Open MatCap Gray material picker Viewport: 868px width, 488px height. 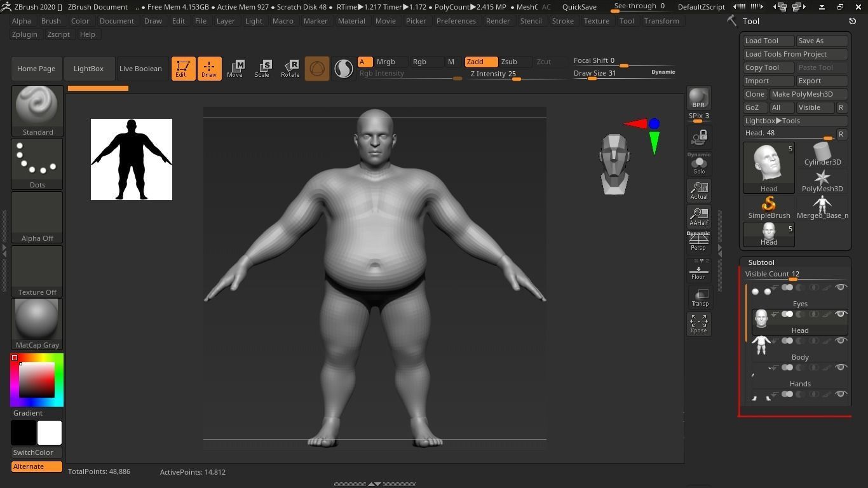point(37,324)
